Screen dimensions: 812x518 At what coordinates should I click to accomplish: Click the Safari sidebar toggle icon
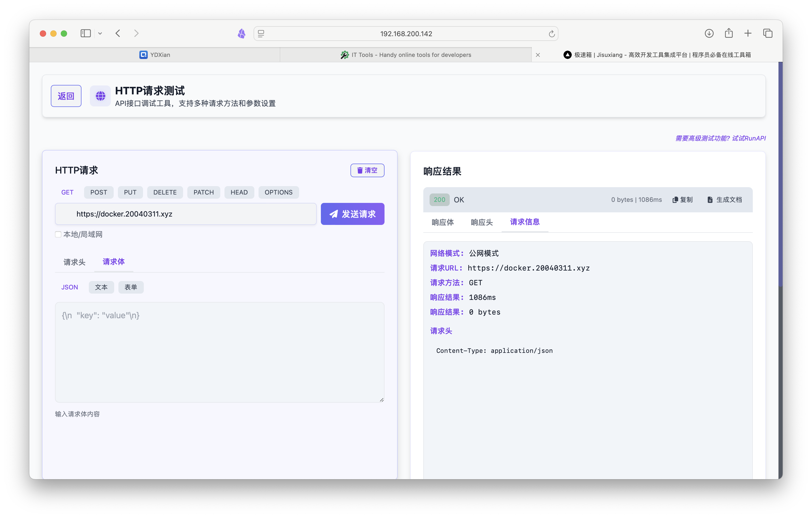coord(86,33)
